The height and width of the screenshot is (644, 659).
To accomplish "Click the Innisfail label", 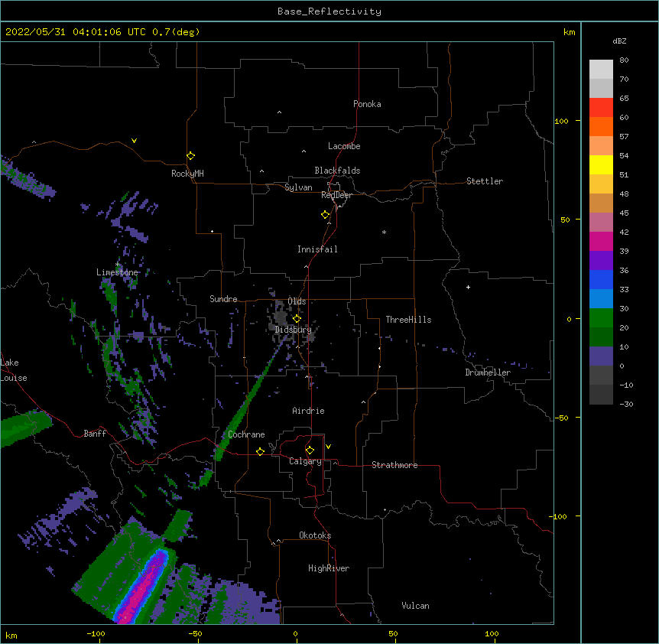I will coord(317,249).
